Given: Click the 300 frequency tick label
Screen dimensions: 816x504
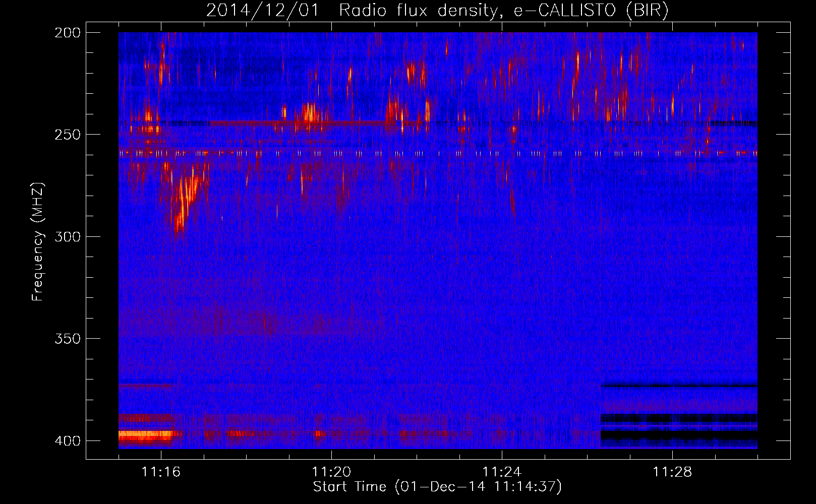Looking at the screenshot, I should pyautogui.click(x=68, y=237).
